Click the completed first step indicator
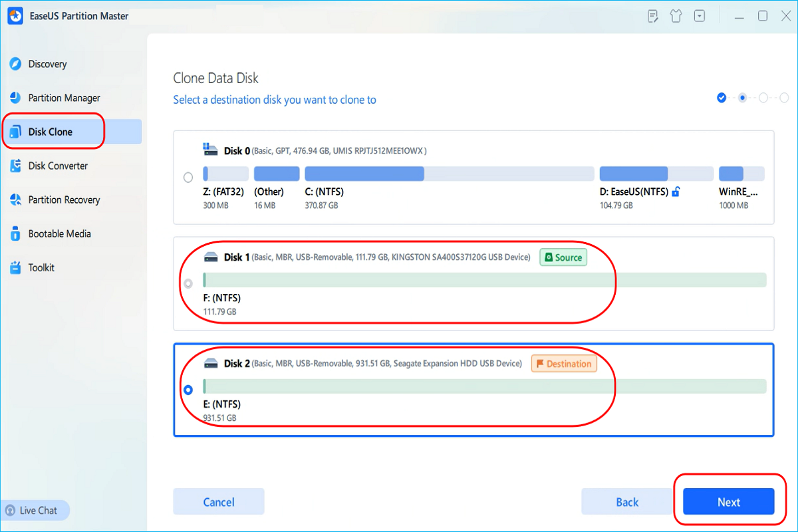 tap(722, 98)
